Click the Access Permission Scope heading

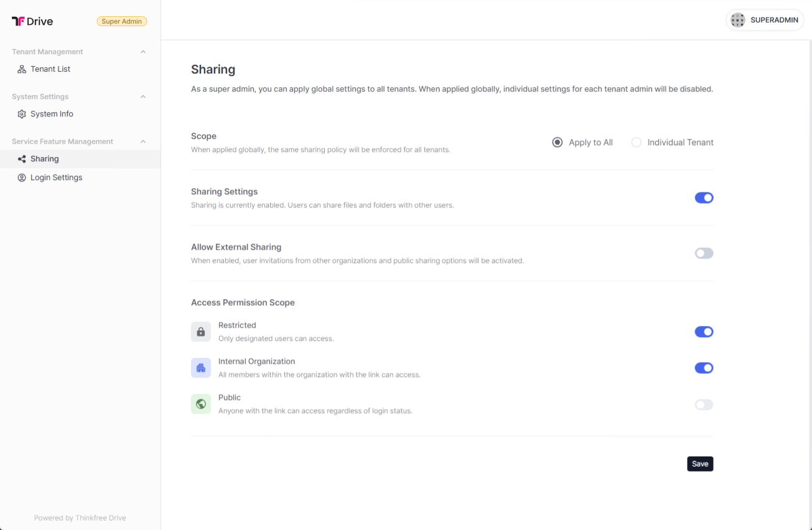click(243, 303)
